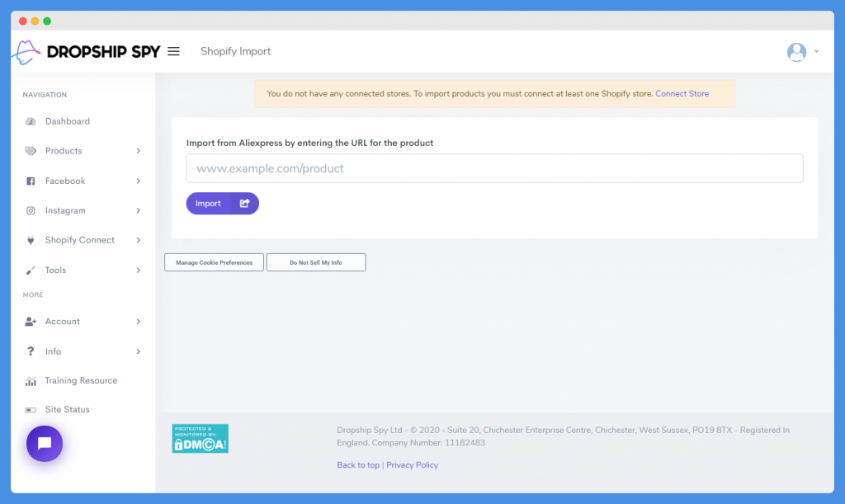This screenshot has height=504, width=845.
Task: Click the "Company Number: 11182483" footer text
Action: click(428, 443)
